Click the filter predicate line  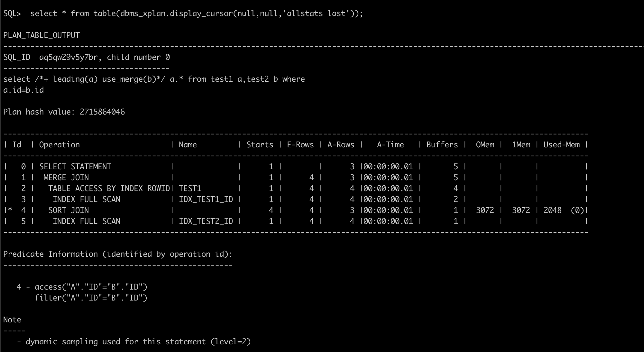pyautogui.click(x=91, y=298)
